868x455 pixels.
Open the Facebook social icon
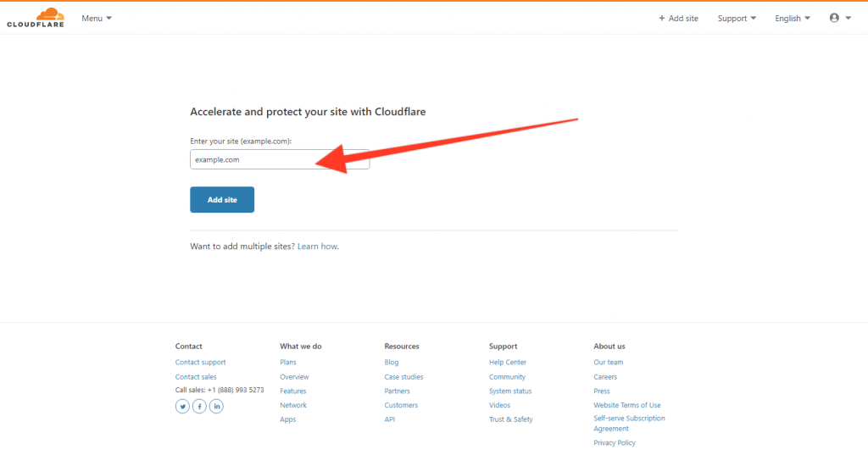pyautogui.click(x=199, y=407)
